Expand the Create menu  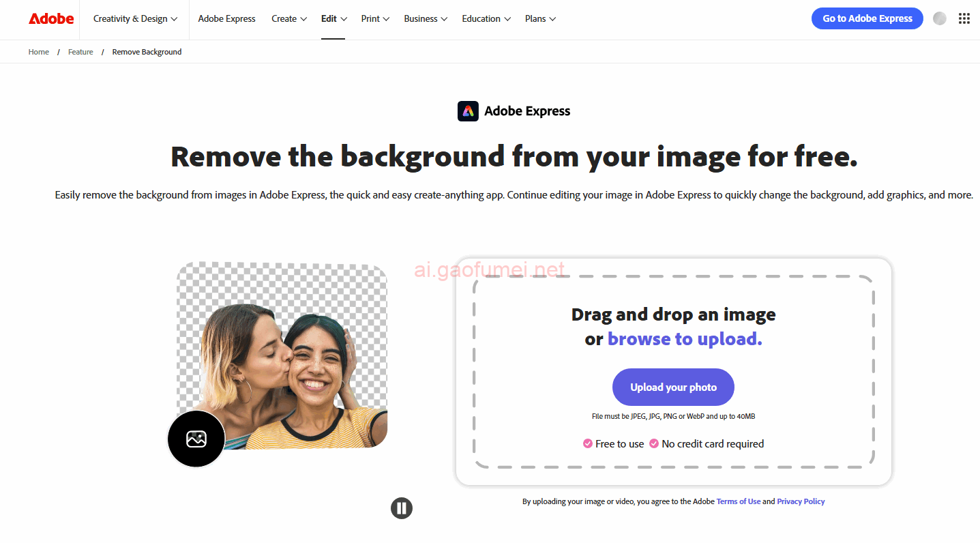coord(289,19)
